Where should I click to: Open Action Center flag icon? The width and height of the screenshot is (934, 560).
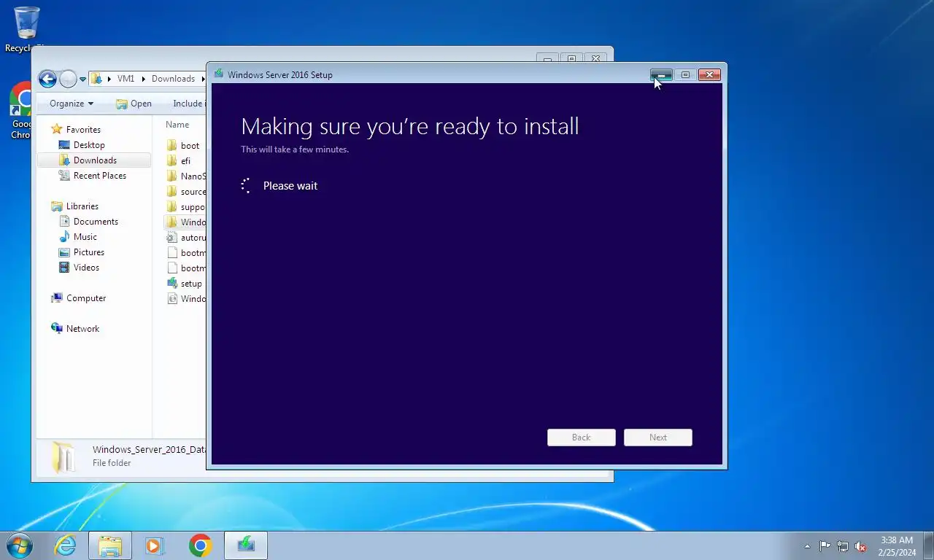(825, 546)
